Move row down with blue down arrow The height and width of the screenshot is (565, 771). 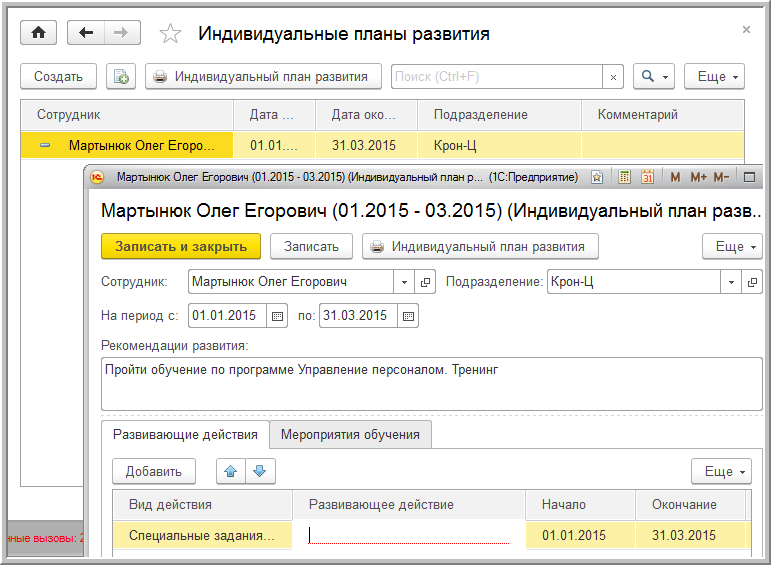[260, 472]
